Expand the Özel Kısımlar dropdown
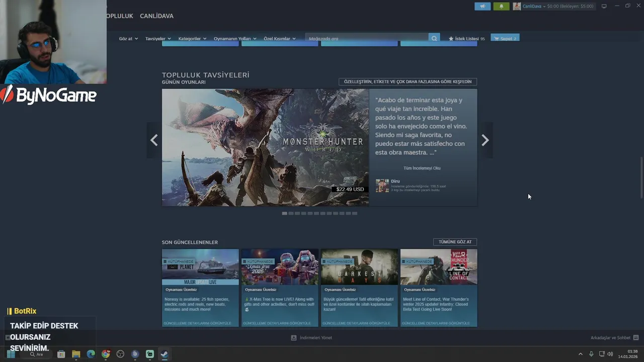This screenshot has width=644, height=362. [280, 39]
